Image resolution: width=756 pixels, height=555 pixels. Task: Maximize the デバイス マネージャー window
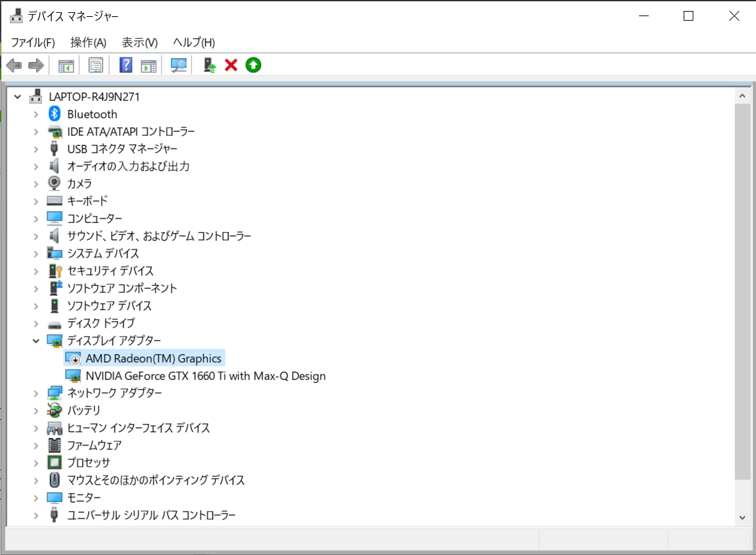(x=689, y=16)
